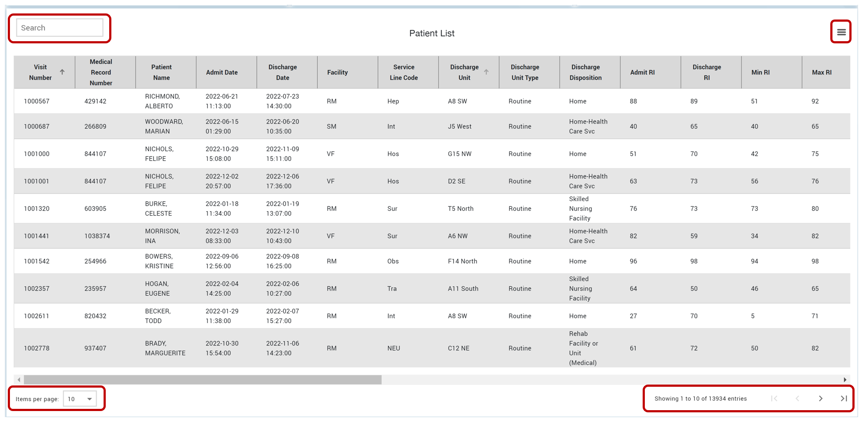The image size is (868, 421).
Task: Select visit number 1001441
Action: pyautogui.click(x=36, y=236)
